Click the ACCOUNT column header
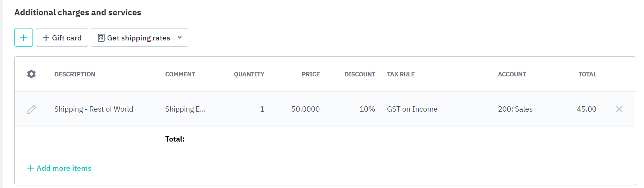Image resolution: width=644 pixels, height=188 pixels. [512, 74]
